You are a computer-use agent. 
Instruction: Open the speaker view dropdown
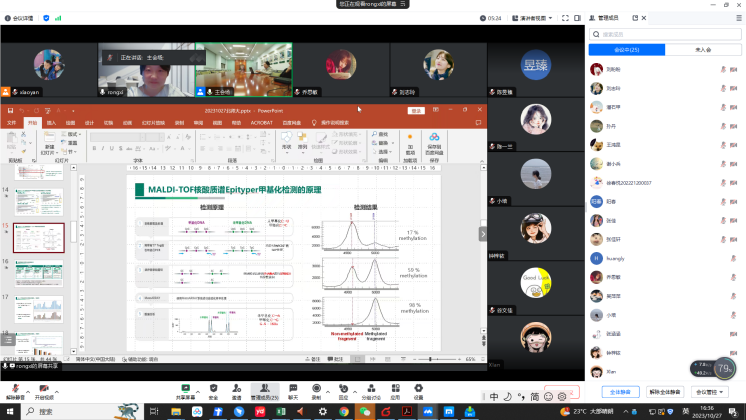click(x=534, y=17)
